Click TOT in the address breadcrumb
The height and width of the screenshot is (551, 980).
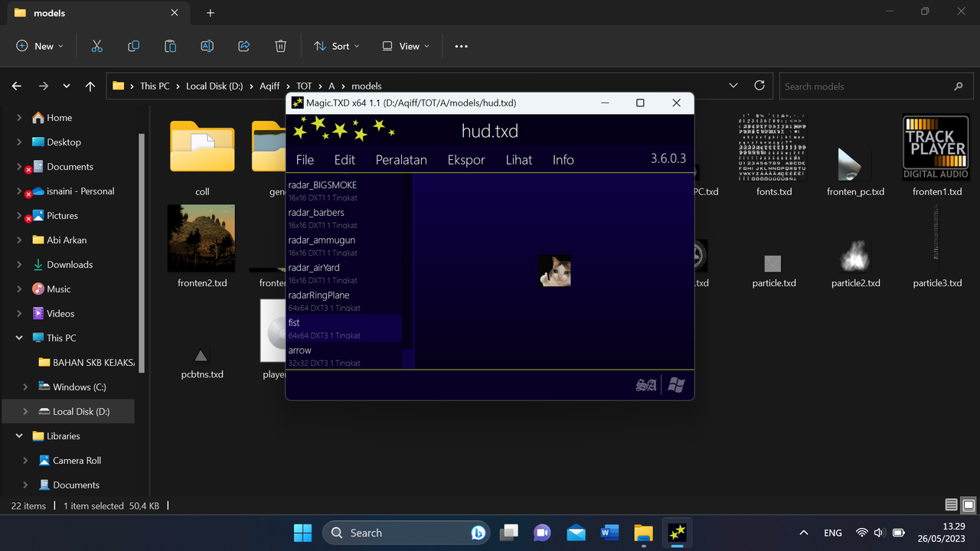click(x=304, y=86)
